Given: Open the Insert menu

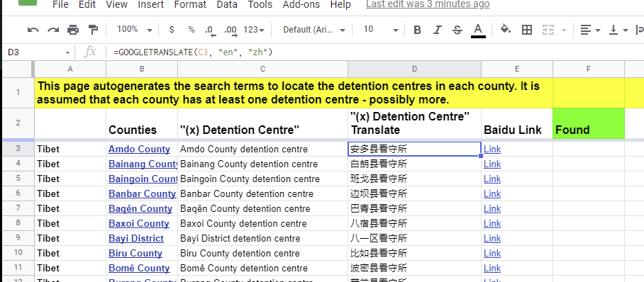Looking at the screenshot, I should [151, 4].
